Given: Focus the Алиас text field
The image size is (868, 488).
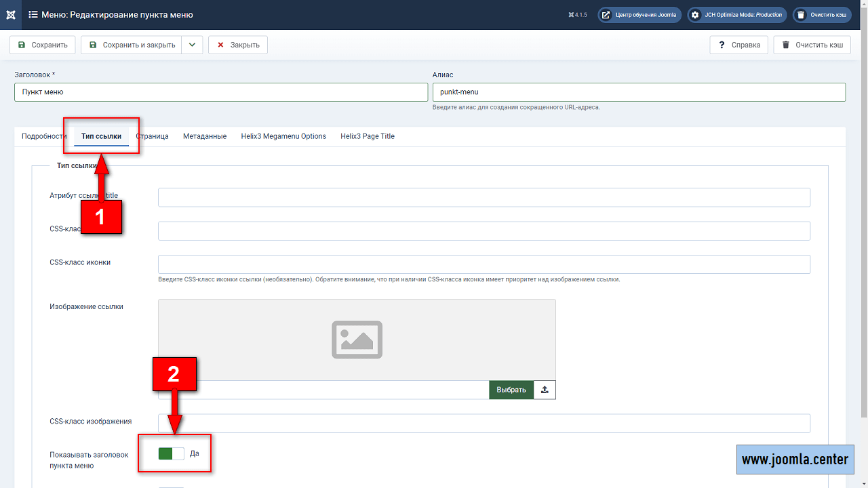Looking at the screenshot, I should tap(639, 92).
